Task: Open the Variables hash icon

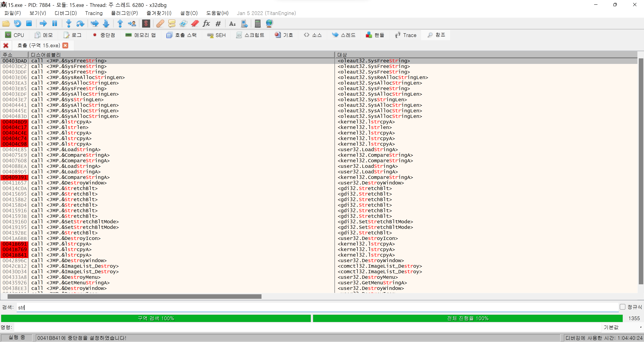Action: (x=218, y=24)
